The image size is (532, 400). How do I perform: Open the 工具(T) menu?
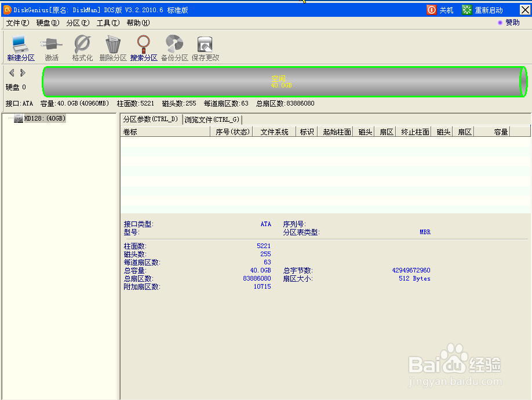tap(108, 23)
